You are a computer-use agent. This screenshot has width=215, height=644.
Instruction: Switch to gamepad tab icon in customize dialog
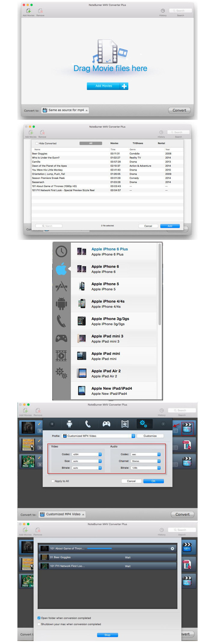(106, 424)
